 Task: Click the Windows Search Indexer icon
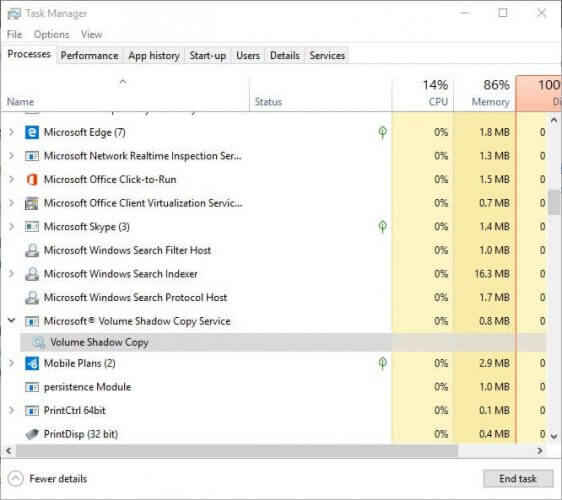[x=32, y=274]
